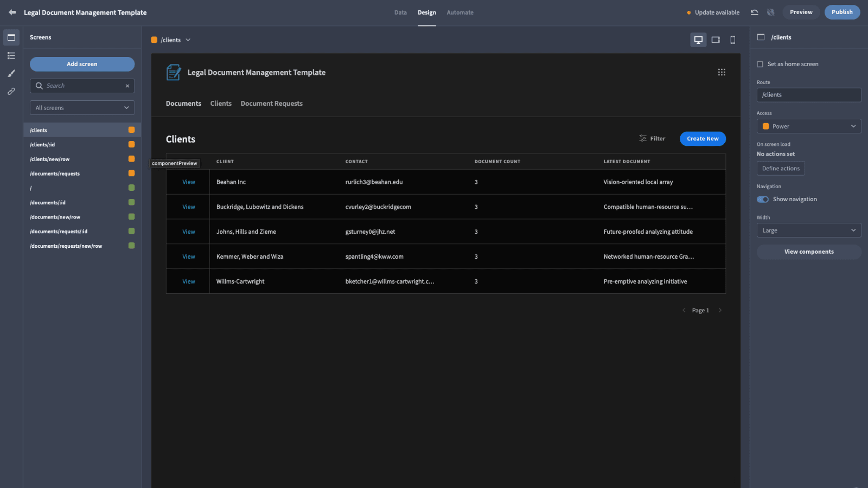
Task: Open the All screens dropdown
Action: pyautogui.click(x=82, y=107)
